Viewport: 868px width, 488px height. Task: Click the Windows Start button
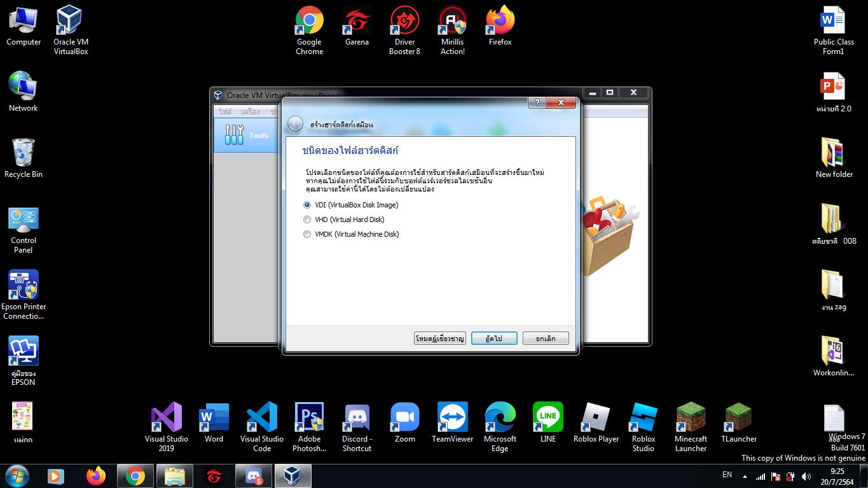click(17, 476)
